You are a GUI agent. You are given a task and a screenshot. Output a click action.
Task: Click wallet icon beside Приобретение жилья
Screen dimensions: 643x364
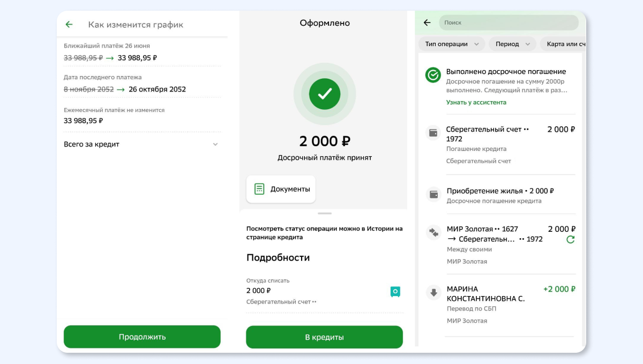click(433, 194)
